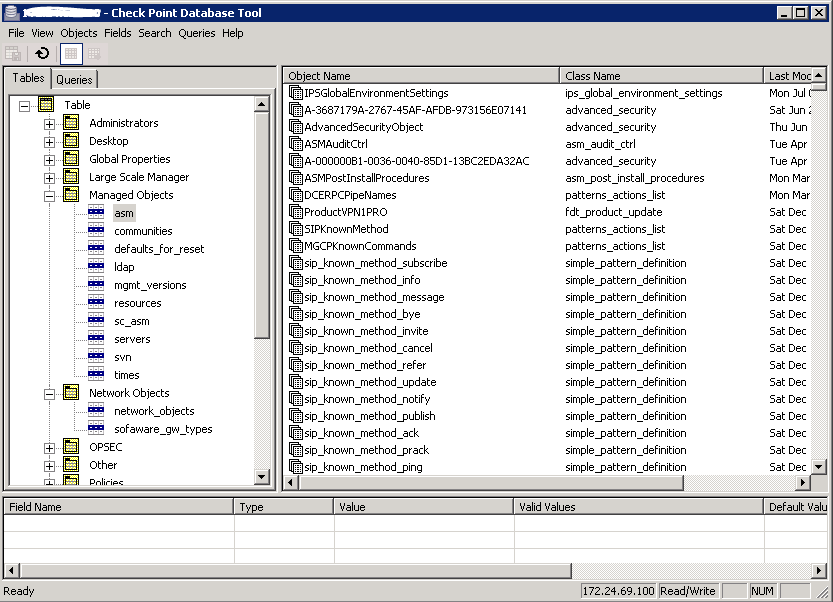Click tree panel scroll down arrow
This screenshot has height=602, width=833.
pyautogui.click(x=261, y=477)
